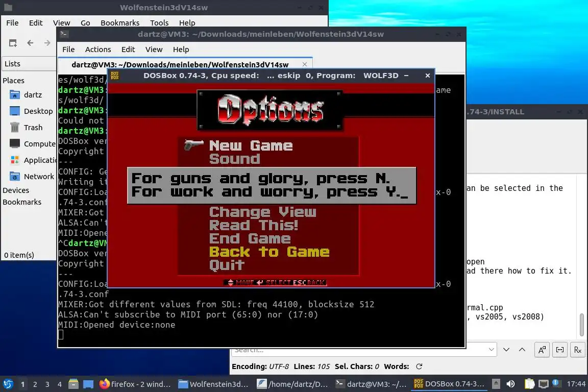This screenshot has width=588, height=392.
Task: Click the removable media eject tray icon
Action: pyautogui.click(x=496, y=384)
